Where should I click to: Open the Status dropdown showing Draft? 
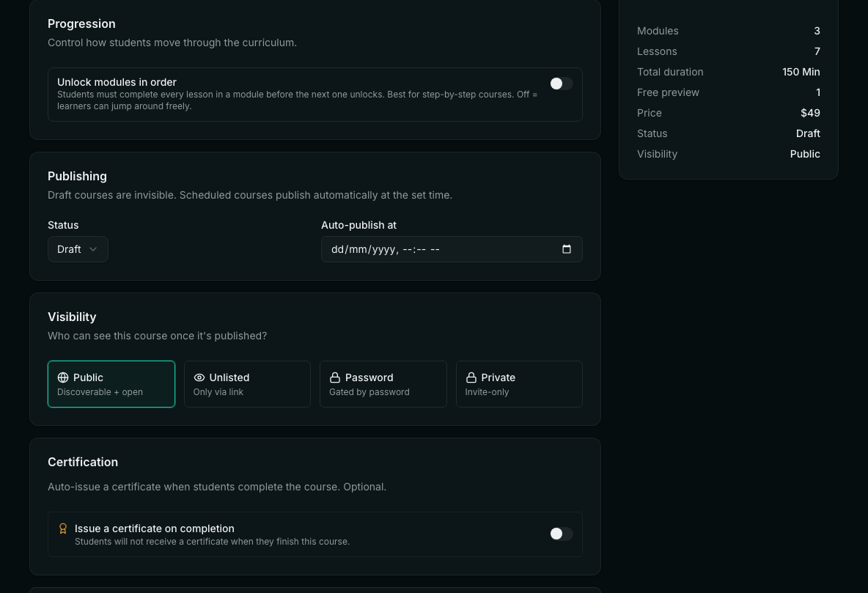pos(78,249)
